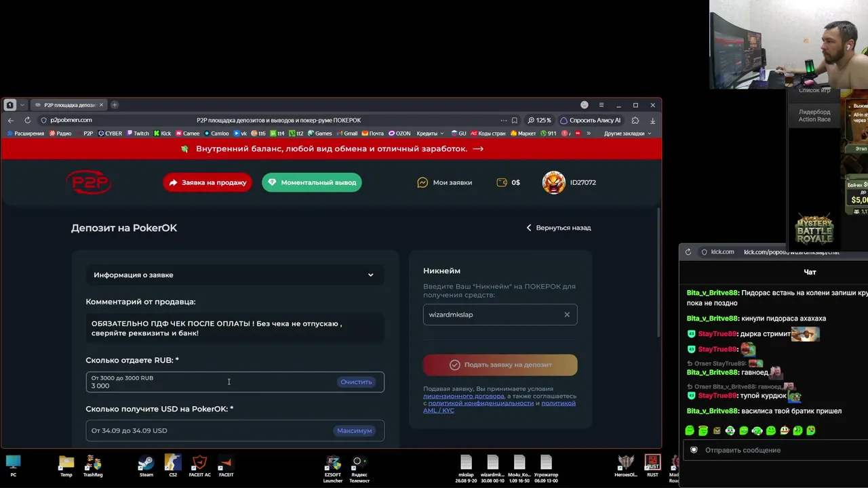This screenshot has height=488, width=868.
Task: Reload the kick.com chat window
Action: pyautogui.click(x=688, y=252)
